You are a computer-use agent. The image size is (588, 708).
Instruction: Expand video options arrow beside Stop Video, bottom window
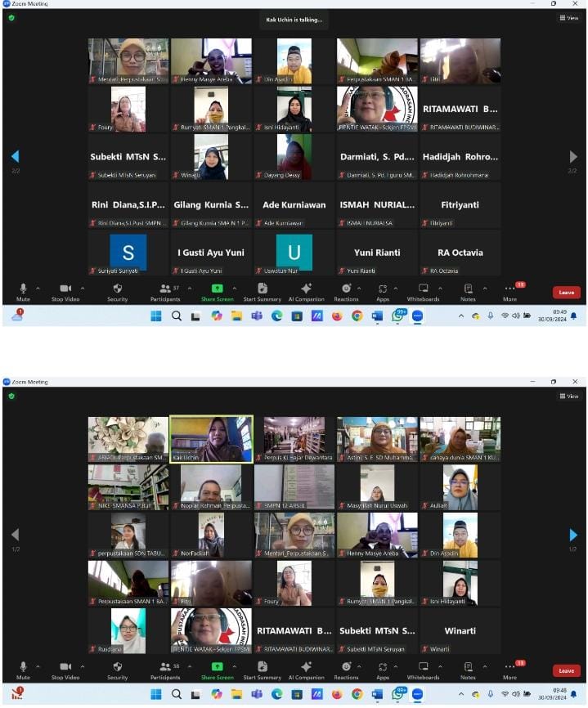[82, 666]
